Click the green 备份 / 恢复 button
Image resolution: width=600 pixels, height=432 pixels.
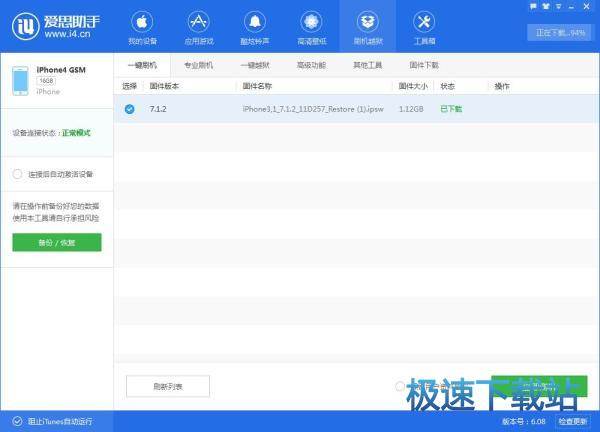pos(57,242)
